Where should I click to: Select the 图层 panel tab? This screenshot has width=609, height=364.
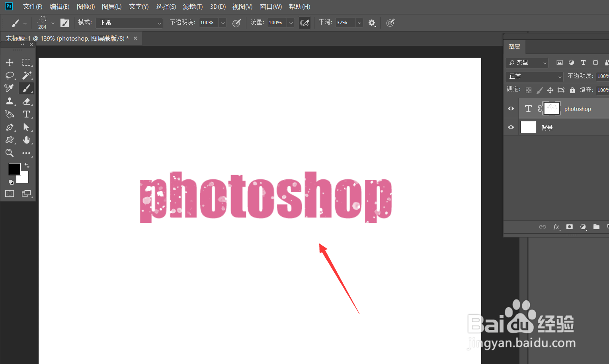point(514,47)
